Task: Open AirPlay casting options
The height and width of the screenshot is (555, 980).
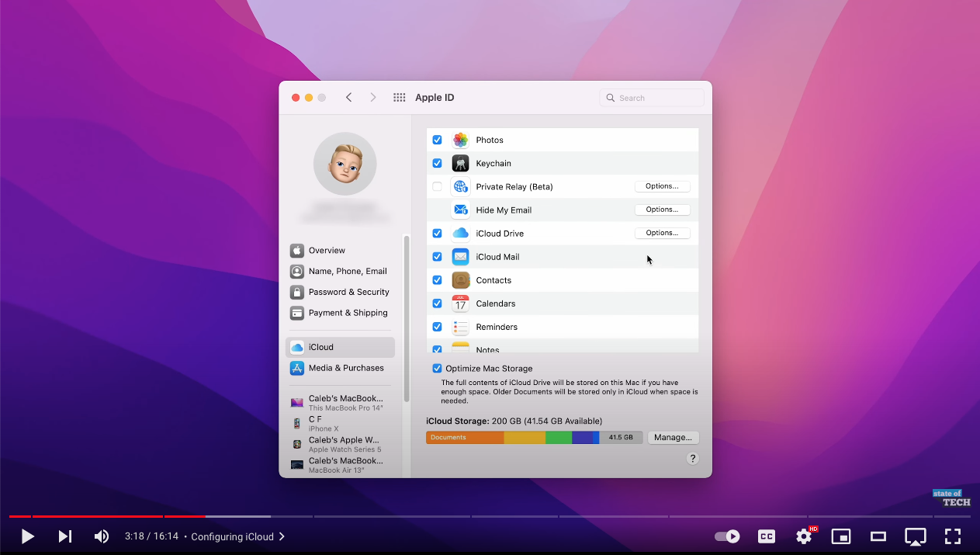Action: [916, 536]
